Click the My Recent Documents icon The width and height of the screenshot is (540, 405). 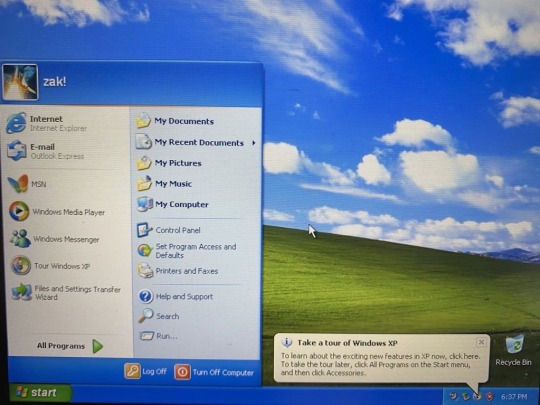point(143,142)
